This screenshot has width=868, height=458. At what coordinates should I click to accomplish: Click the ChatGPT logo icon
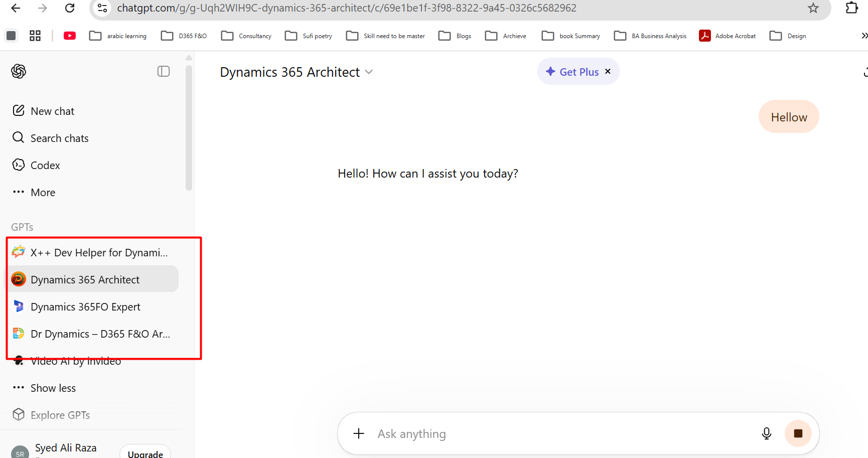(x=19, y=71)
